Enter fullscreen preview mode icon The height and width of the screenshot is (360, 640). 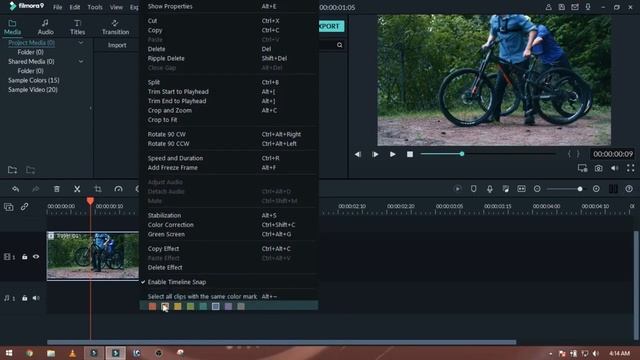tap(631, 168)
